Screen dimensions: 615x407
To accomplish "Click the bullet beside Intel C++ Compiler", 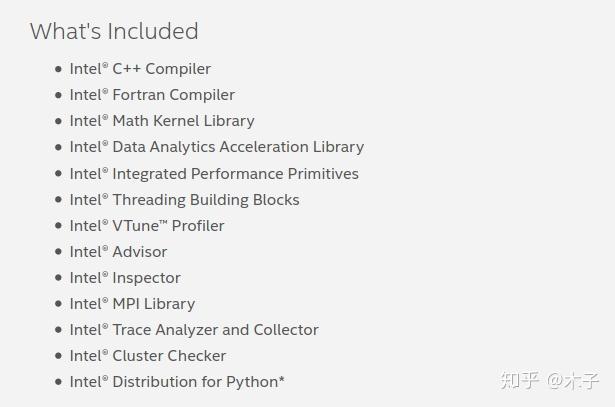I will click(x=58, y=70).
